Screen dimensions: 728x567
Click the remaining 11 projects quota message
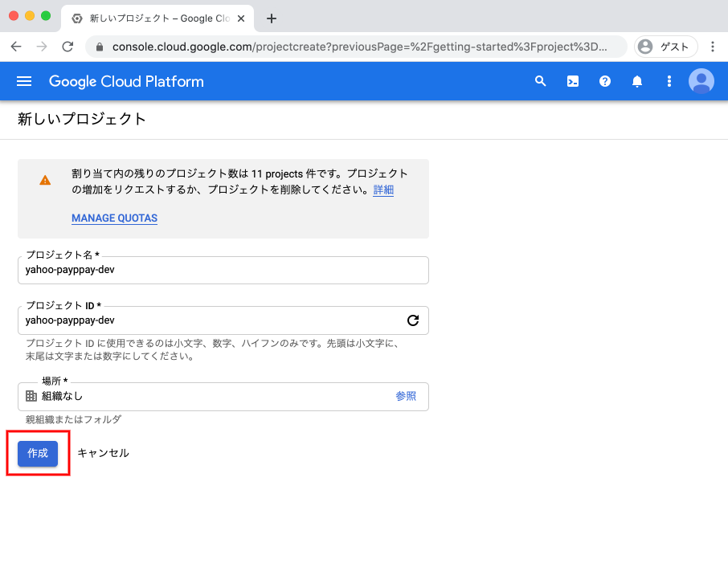pyautogui.click(x=239, y=182)
